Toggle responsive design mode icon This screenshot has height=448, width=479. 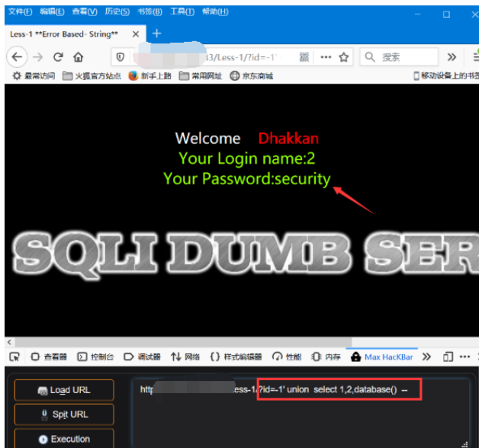[448, 357]
